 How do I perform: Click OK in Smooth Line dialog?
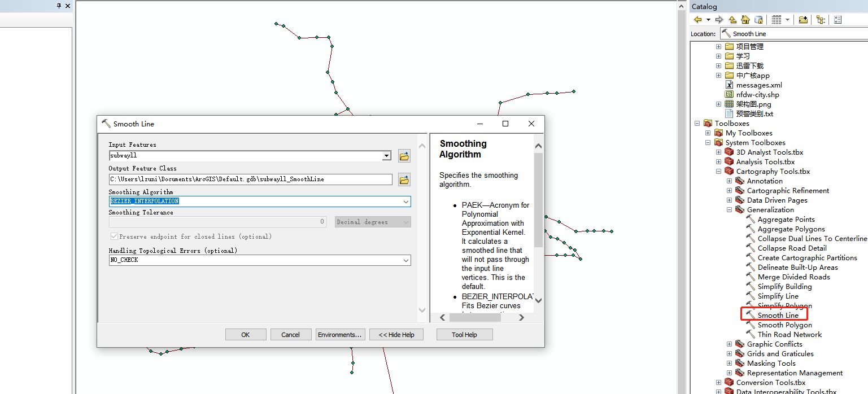(246, 335)
